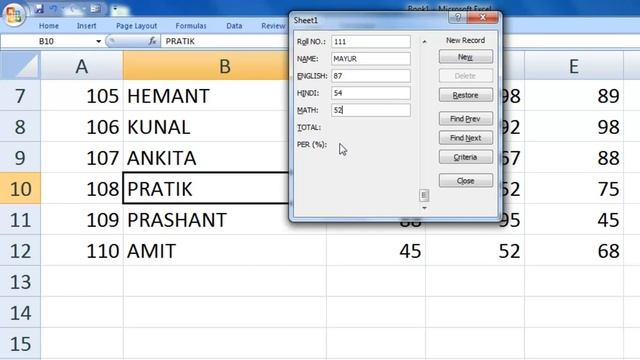Click the NAME field containing MAYUR
The image size is (640, 360).
371,59
